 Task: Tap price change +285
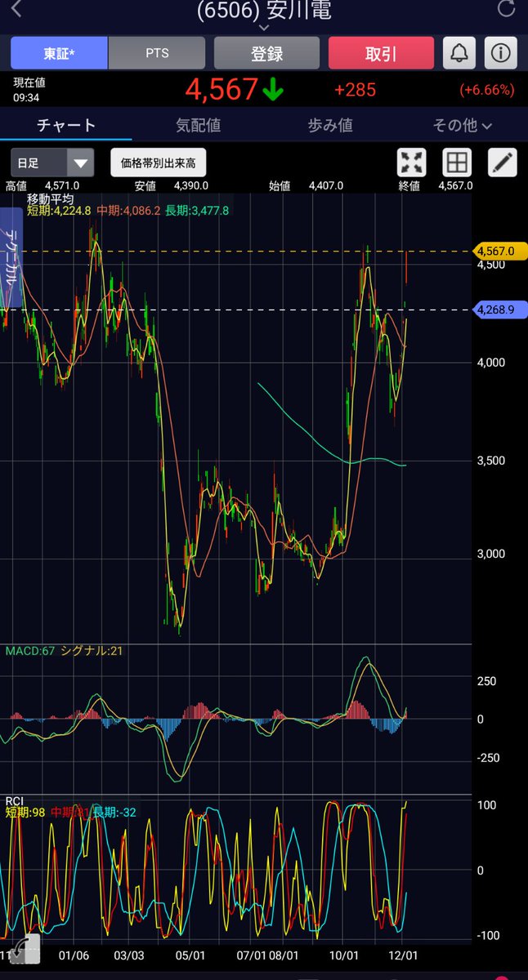pos(355,89)
